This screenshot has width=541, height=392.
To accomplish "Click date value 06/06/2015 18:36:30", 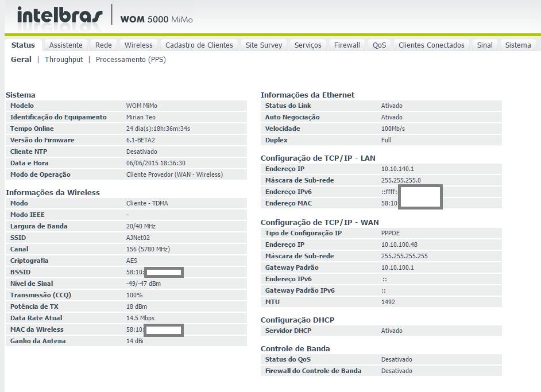I will (156, 163).
